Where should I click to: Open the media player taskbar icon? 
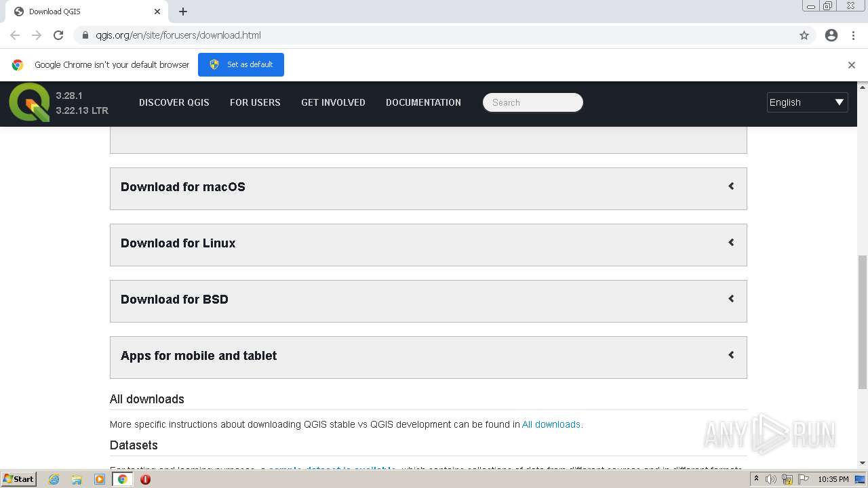(100, 479)
